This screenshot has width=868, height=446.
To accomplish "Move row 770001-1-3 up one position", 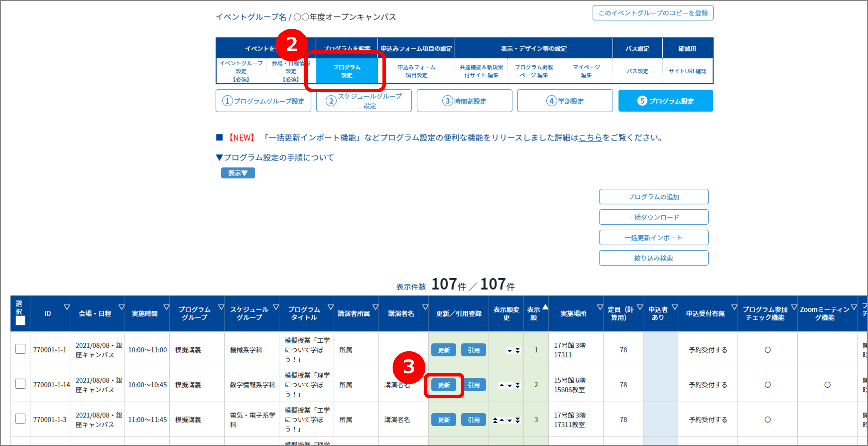I will coord(502,420).
